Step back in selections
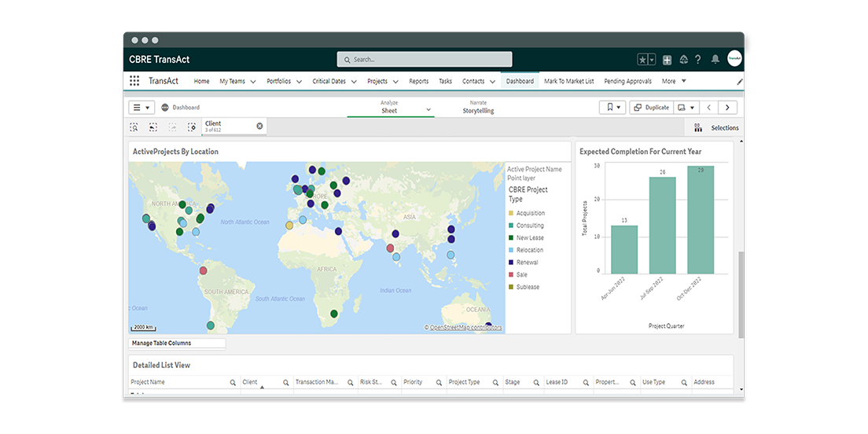 (x=153, y=127)
